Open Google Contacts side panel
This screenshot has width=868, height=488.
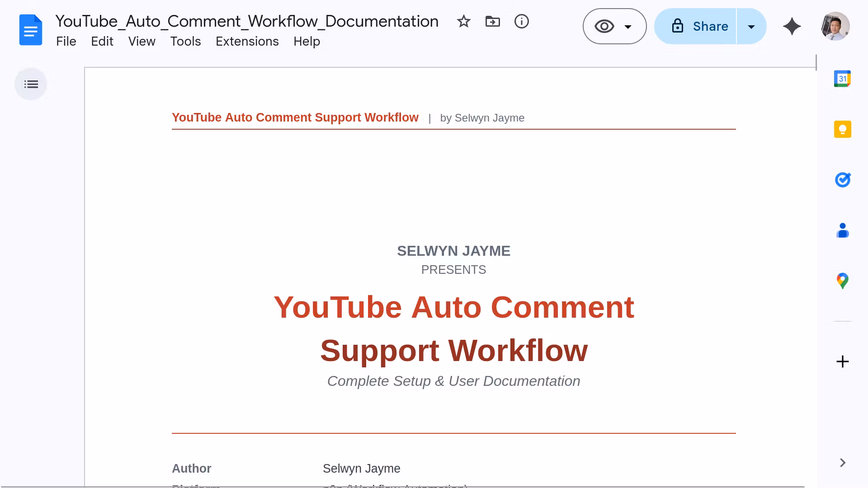pos(843,230)
